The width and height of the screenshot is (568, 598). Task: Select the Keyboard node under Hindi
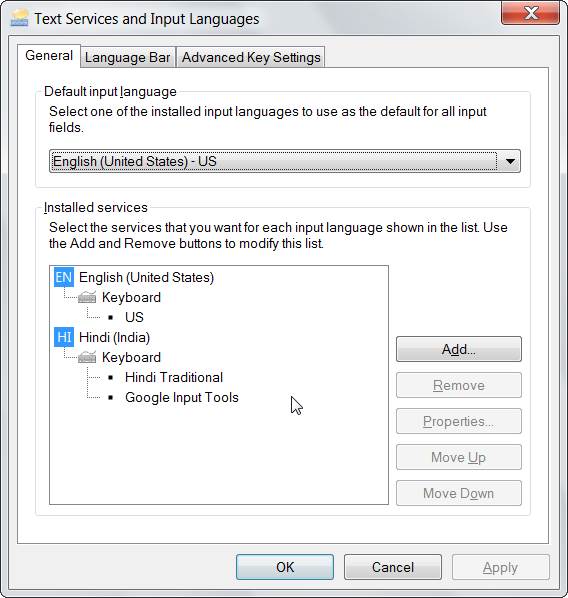(x=131, y=357)
